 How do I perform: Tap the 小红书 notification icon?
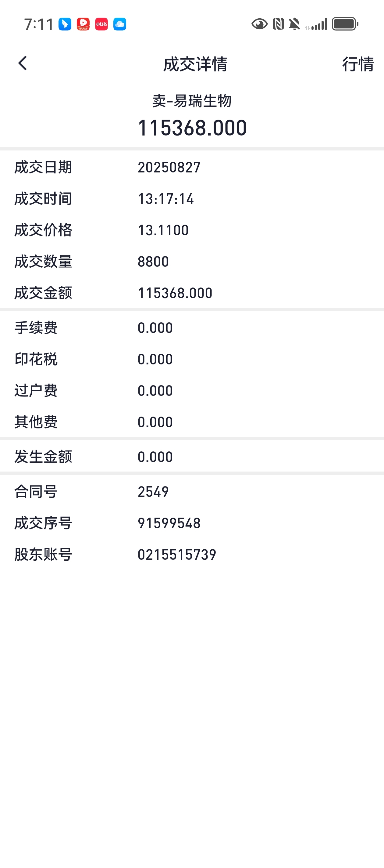click(101, 24)
